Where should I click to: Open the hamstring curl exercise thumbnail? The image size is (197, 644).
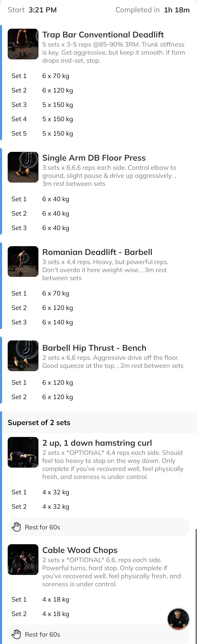pos(23,452)
